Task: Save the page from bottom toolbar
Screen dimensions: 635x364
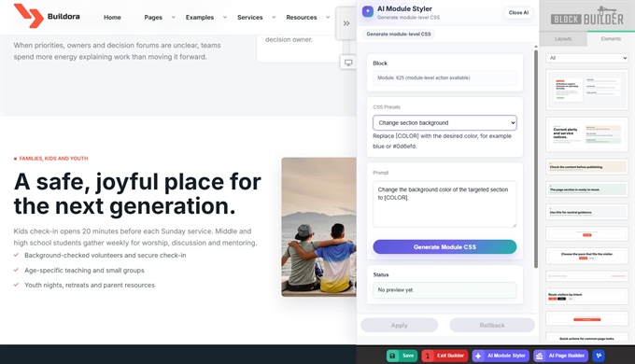Action: tap(402, 356)
